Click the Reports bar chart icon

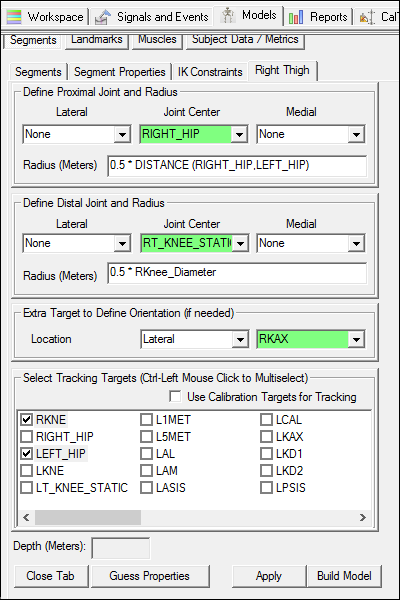[296, 17]
